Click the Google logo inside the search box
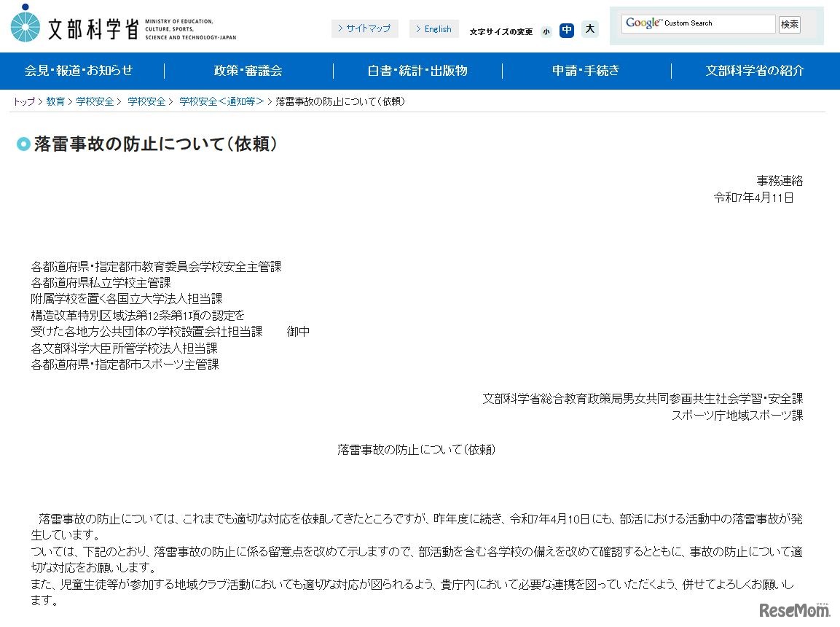This screenshot has height=627, width=840. (x=643, y=23)
